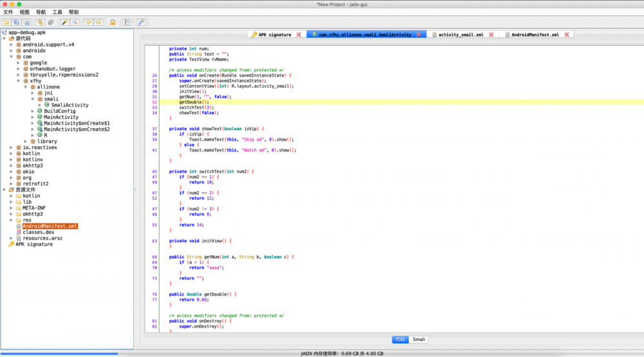The height and width of the screenshot is (357, 644).
Task: Open the 工具 menu
Action: 57,12
